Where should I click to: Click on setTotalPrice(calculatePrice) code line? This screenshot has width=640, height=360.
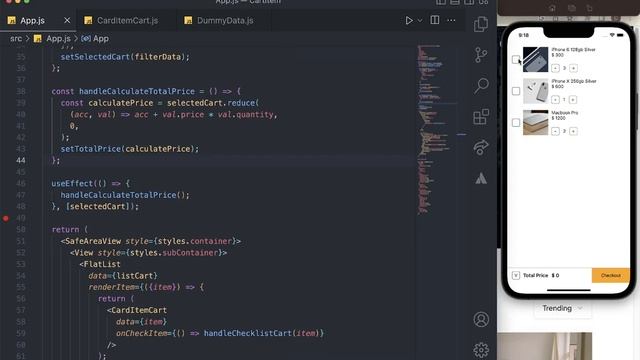(130, 149)
